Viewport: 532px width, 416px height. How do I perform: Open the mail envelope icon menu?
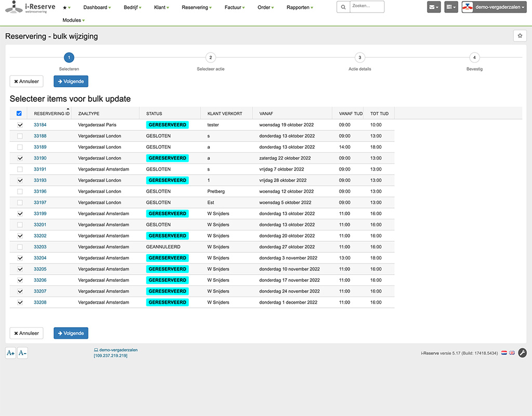pos(434,7)
